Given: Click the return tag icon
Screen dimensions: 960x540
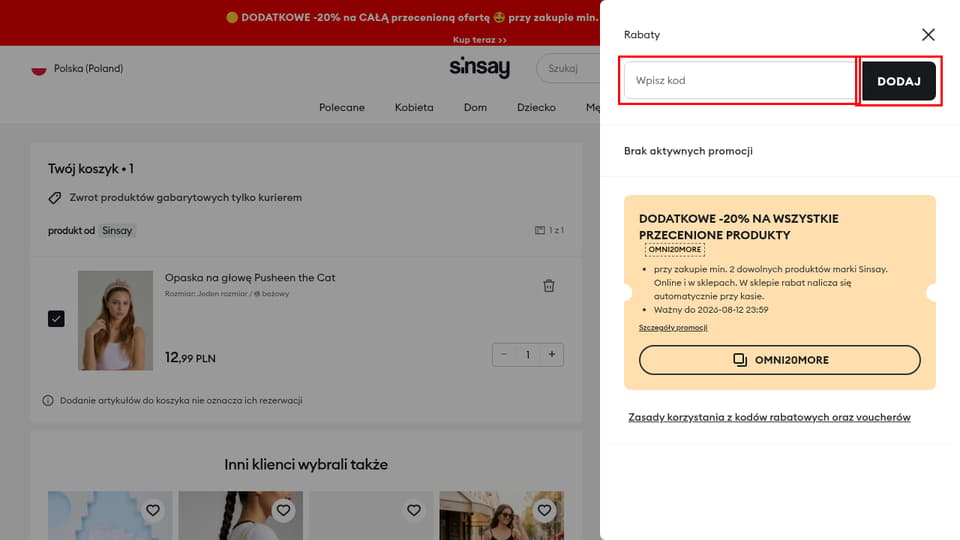Looking at the screenshot, I should 54,198.
